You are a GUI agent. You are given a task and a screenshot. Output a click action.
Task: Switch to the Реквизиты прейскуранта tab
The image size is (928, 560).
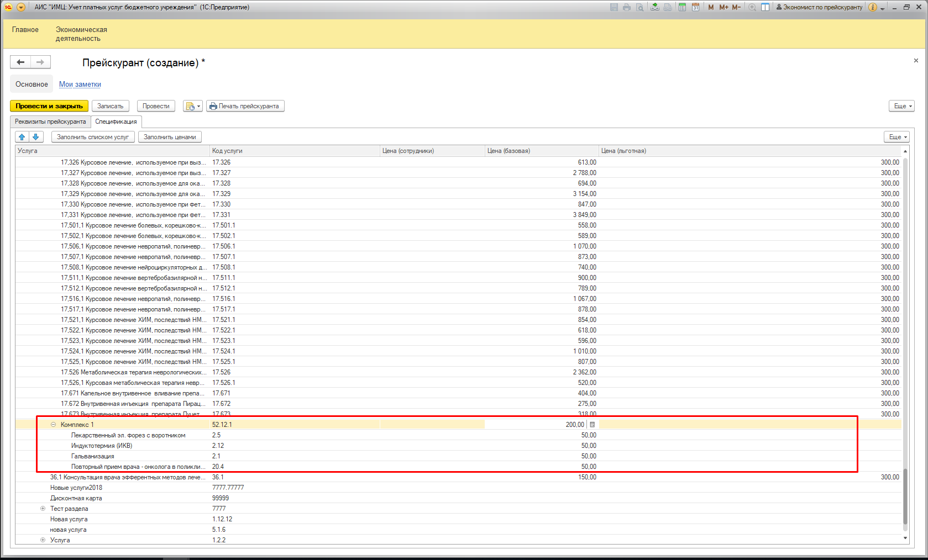point(50,121)
